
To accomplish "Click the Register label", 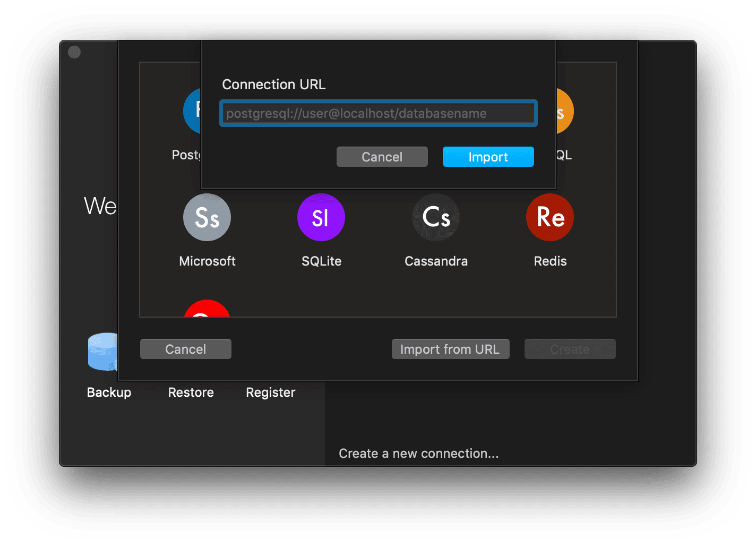I will pyautogui.click(x=271, y=393).
